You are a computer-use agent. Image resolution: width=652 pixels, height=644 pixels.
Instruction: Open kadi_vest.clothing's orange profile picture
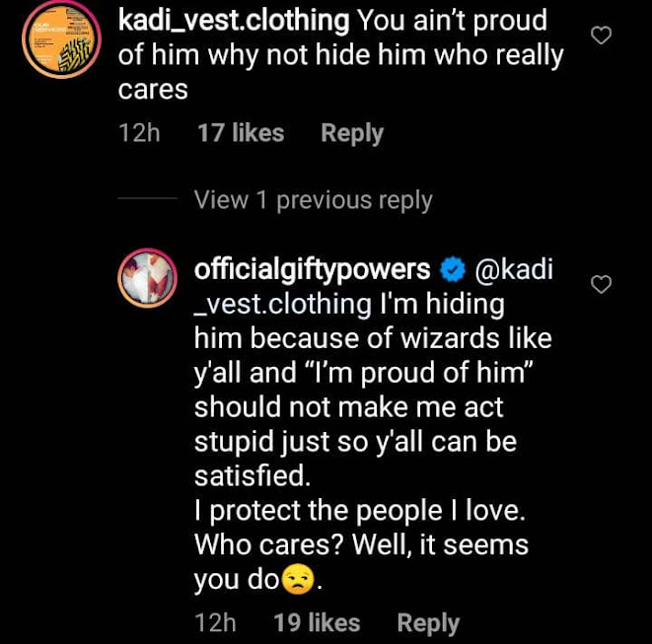tap(61, 39)
